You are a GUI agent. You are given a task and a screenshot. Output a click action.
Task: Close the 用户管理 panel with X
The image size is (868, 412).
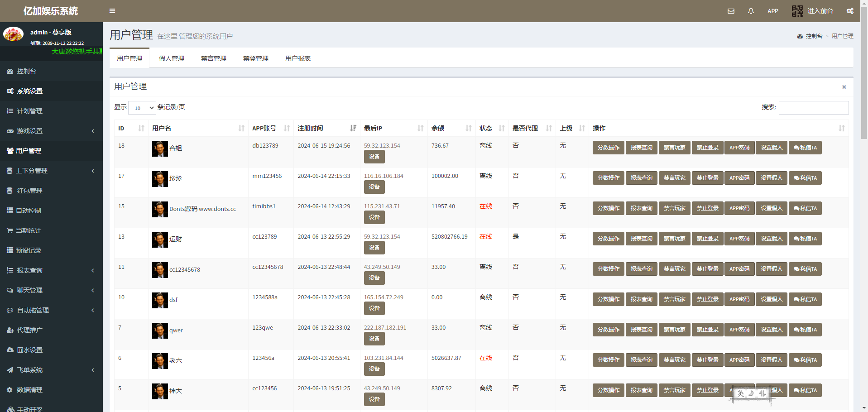[844, 87]
